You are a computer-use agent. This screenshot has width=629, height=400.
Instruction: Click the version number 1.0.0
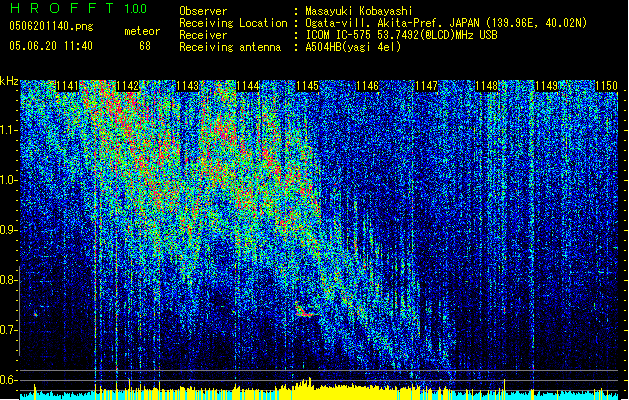pyautogui.click(x=136, y=9)
